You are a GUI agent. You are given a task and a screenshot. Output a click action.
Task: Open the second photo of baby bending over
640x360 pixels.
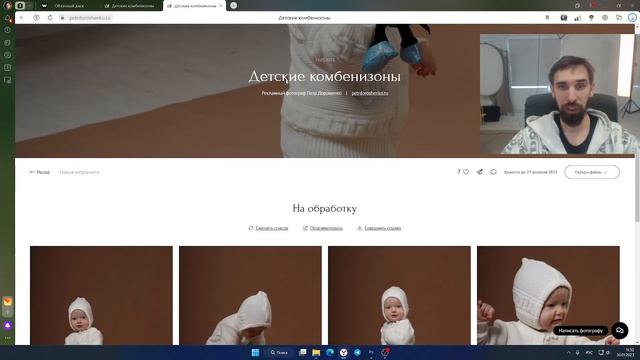pyautogui.click(x=250, y=296)
